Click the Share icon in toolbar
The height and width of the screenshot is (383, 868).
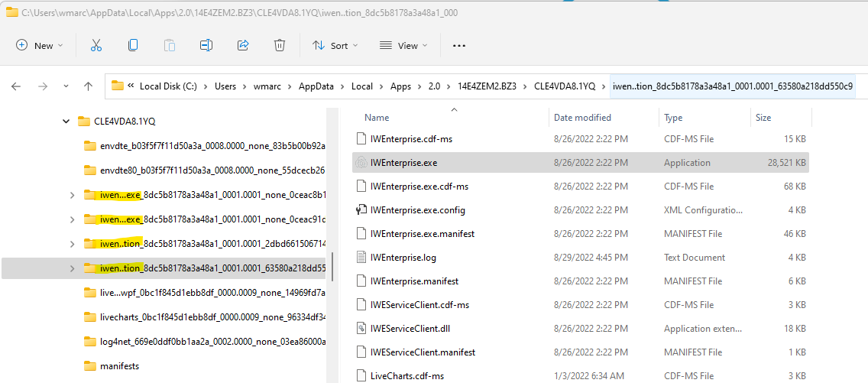pos(243,46)
